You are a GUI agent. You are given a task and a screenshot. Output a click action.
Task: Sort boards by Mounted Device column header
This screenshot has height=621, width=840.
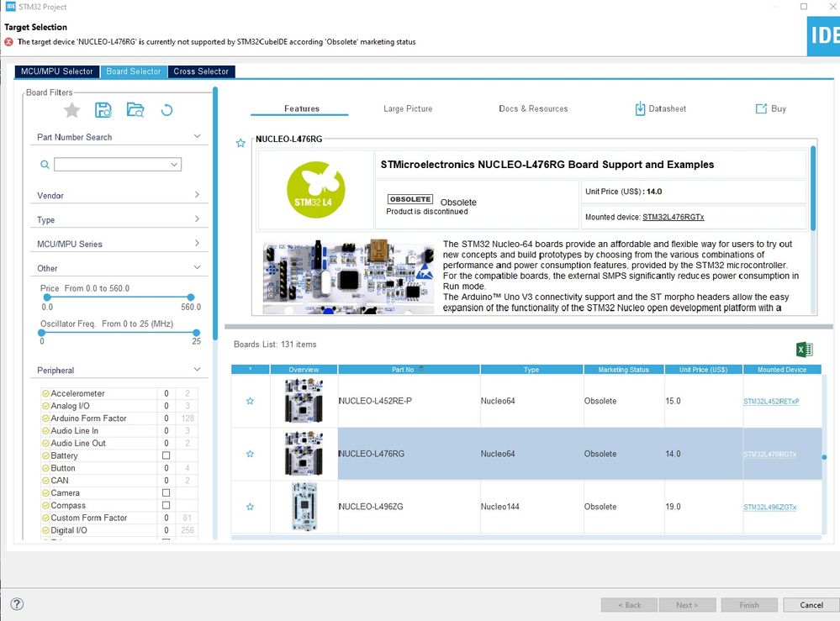[x=782, y=370]
